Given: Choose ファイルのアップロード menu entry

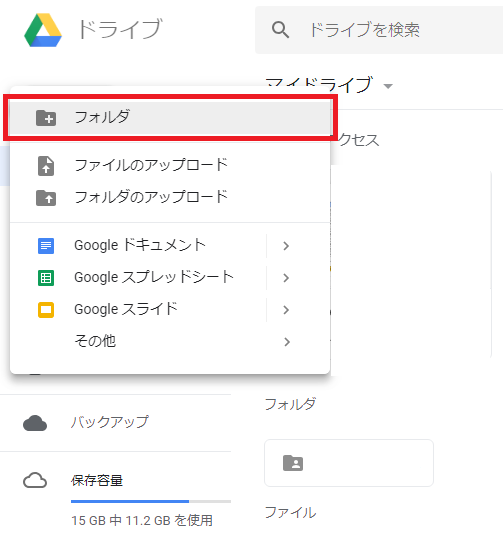Looking at the screenshot, I should coord(170,166).
